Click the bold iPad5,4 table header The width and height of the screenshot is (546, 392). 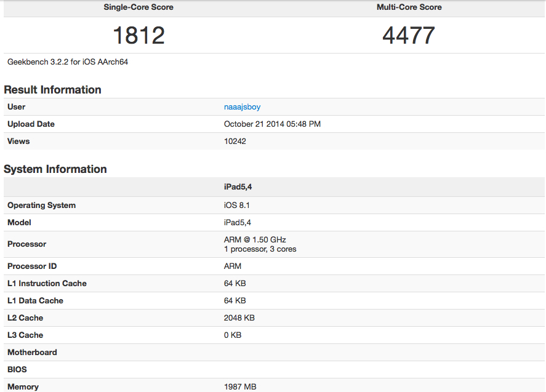(x=238, y=187)
